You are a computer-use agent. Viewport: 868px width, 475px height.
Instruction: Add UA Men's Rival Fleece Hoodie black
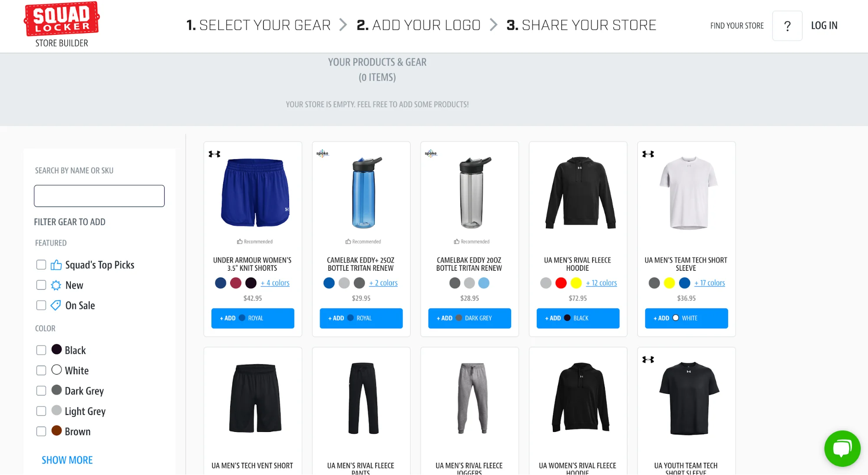(578, 318)
